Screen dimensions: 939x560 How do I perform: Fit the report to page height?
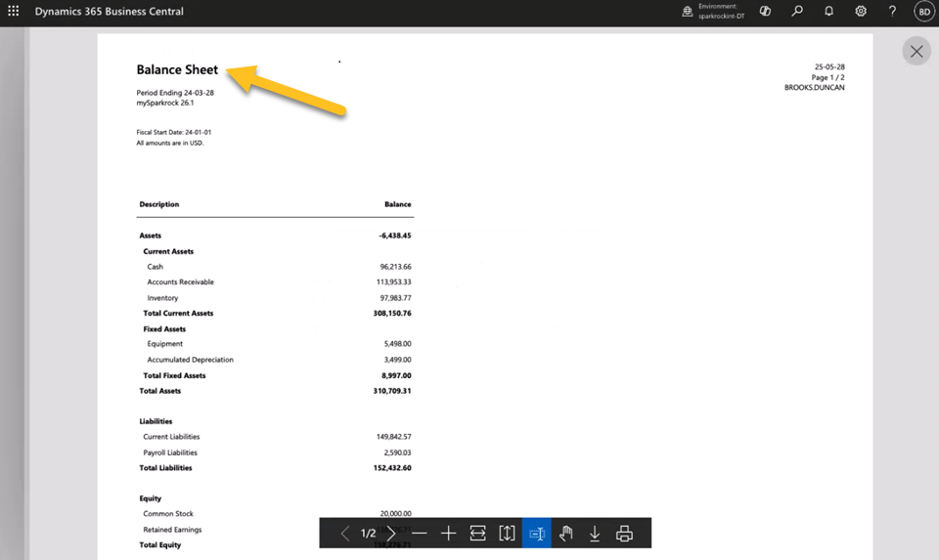[x=507, y=533]
